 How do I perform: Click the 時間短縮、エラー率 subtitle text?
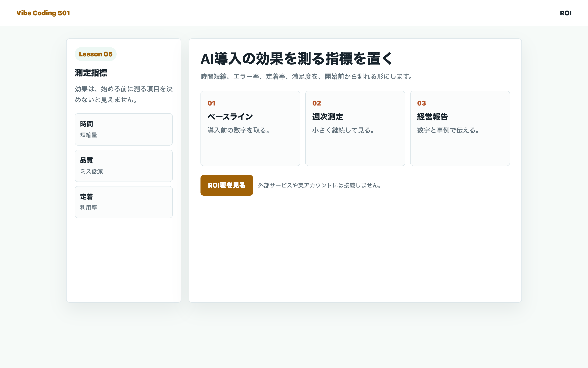pyautogui.click(x=307, y=76)
